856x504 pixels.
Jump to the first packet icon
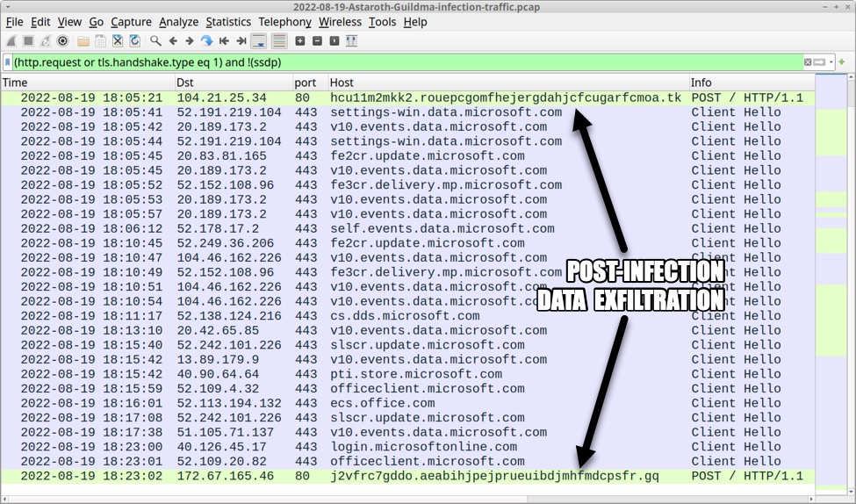click(225, 41)
